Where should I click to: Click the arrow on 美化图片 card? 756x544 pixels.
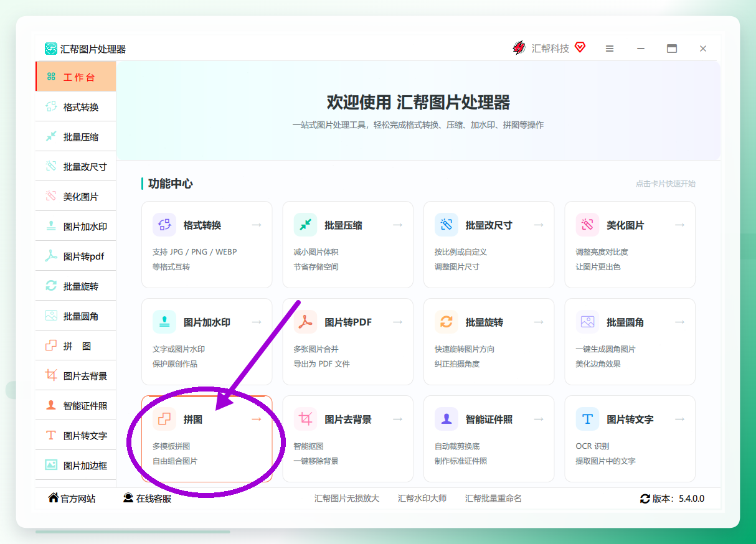coord(679,225)
